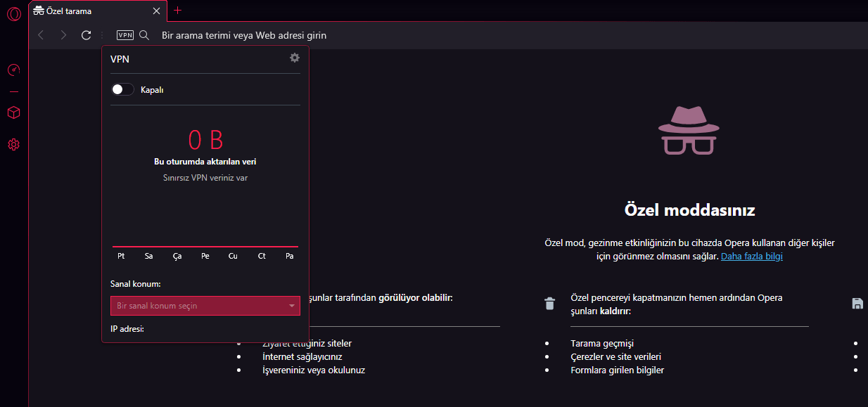The width and height of the screenshot is (868, 407).
Task: Click 'İnternet sağlayıcınız' list item
Action: coord(302,356)
